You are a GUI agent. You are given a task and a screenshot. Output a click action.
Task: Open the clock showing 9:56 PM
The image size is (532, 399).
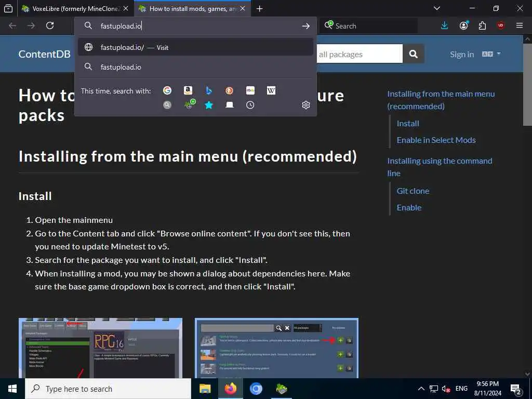tap(487, 389)
